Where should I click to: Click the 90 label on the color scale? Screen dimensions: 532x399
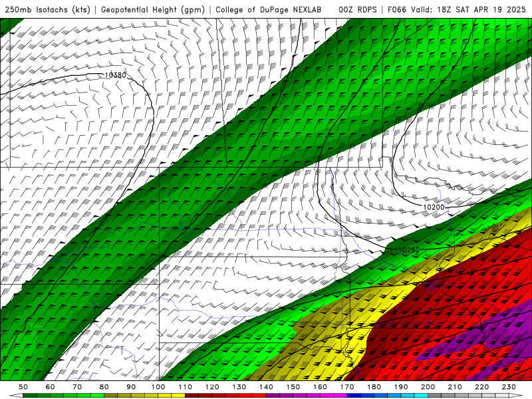[x=131, y=387]
